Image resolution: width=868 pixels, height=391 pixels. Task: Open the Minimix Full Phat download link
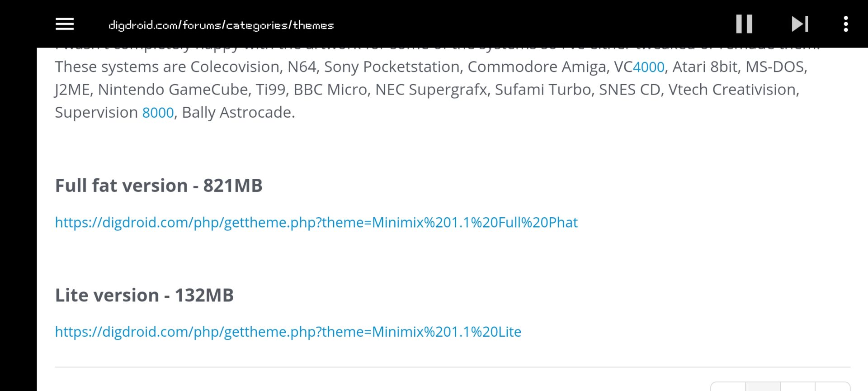[x=316, y=222]
